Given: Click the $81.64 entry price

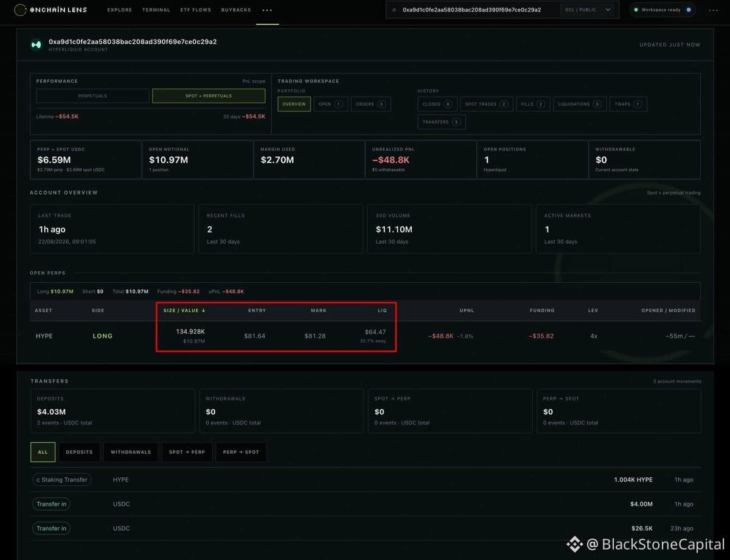Looking at the screenshot, I should pos(254,336).
